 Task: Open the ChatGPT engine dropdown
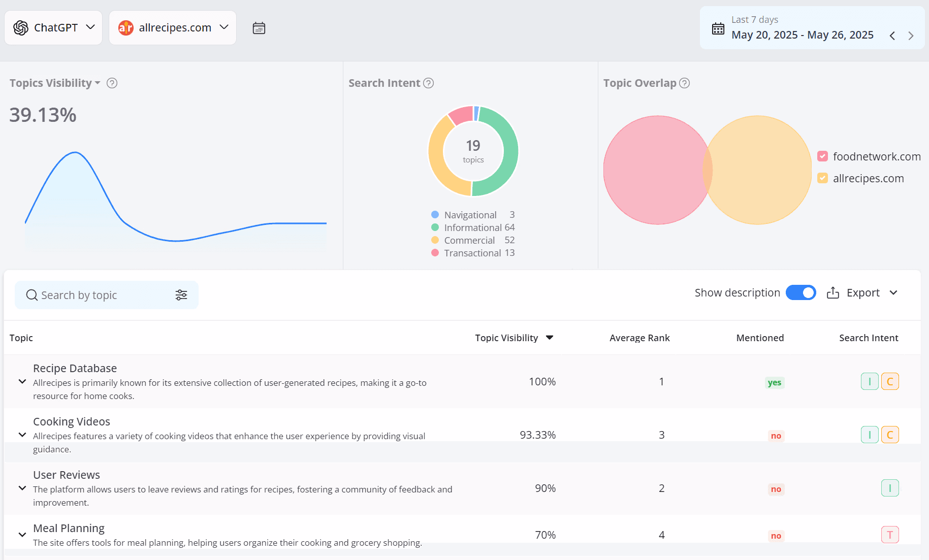[x=53, y=27]
